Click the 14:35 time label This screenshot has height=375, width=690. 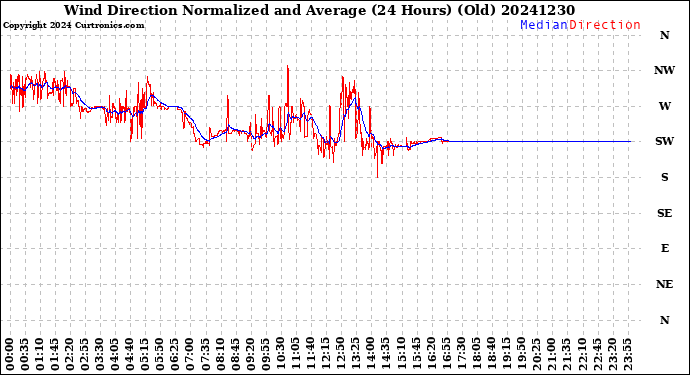386,354
